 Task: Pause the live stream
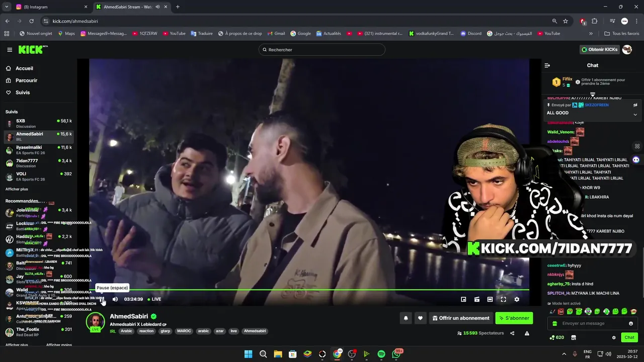tap(102, 299)
